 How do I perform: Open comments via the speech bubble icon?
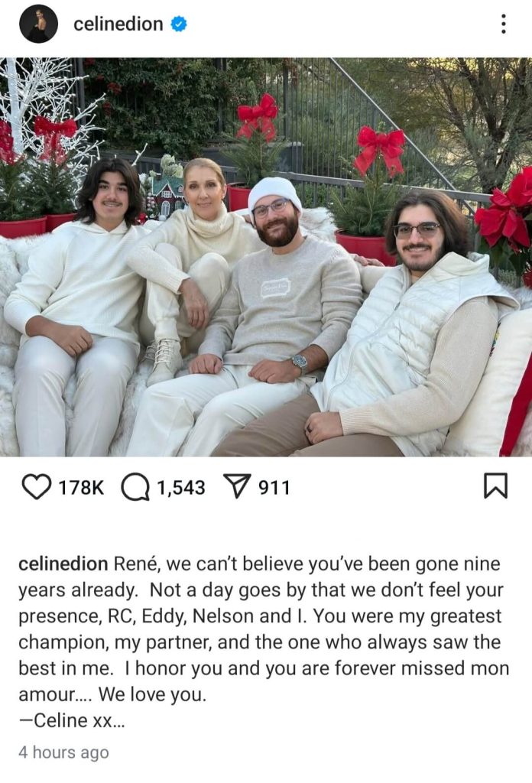pyautogui.click(x=135, y=487)
